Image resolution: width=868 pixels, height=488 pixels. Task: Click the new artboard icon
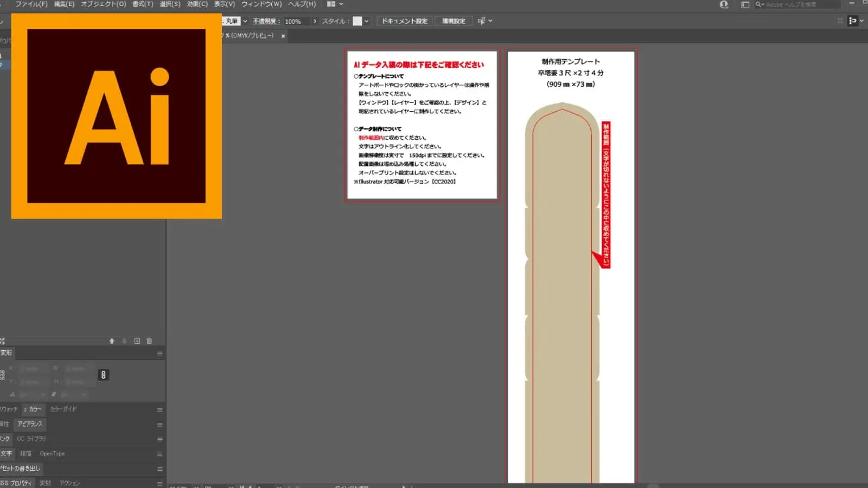[137, 341]
